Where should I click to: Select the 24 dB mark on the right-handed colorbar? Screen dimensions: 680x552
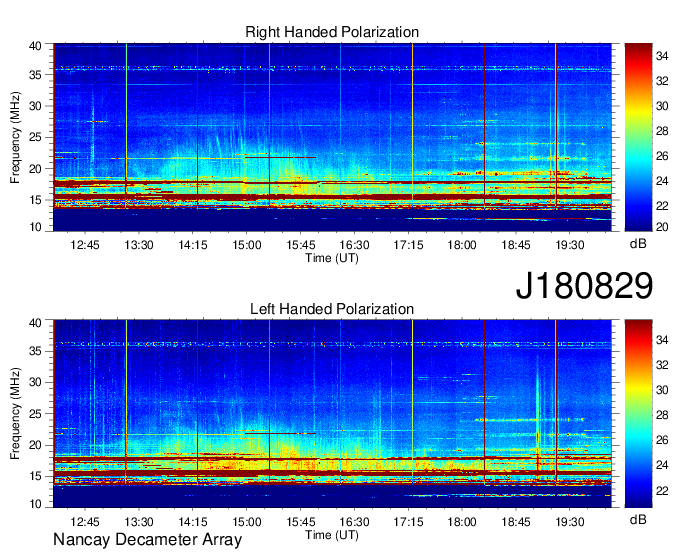[x=662, y=180]
